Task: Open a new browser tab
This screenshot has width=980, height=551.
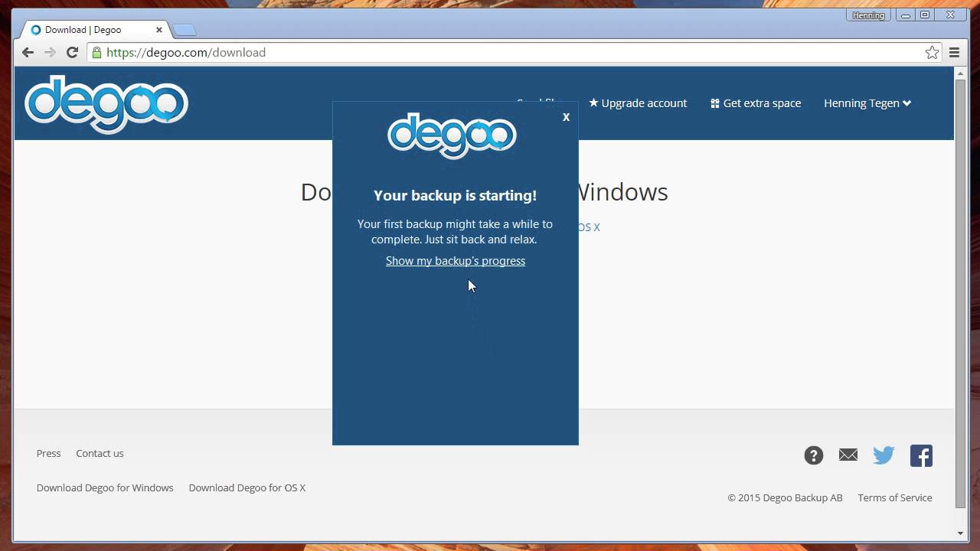Action: [185, 30]
